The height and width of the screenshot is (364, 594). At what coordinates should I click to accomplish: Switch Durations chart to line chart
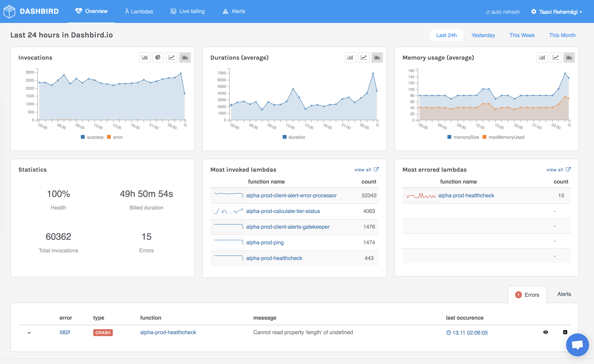tap(364, 57)
